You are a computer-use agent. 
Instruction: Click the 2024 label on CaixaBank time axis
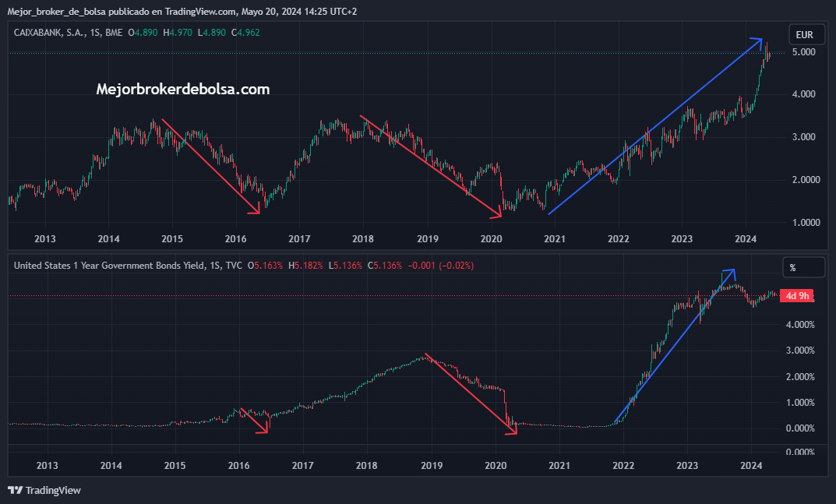click(746, 238)
